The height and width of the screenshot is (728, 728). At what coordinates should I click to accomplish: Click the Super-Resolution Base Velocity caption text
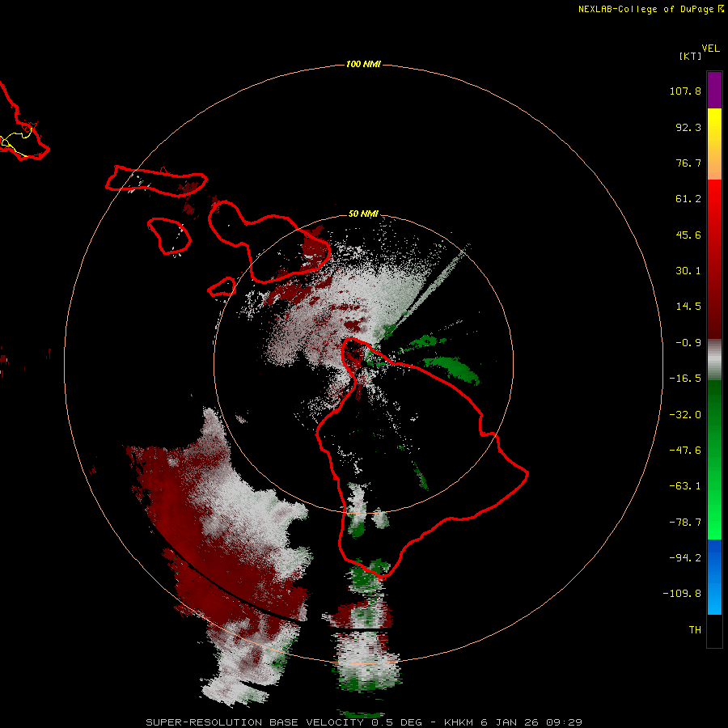coord(364,722)
